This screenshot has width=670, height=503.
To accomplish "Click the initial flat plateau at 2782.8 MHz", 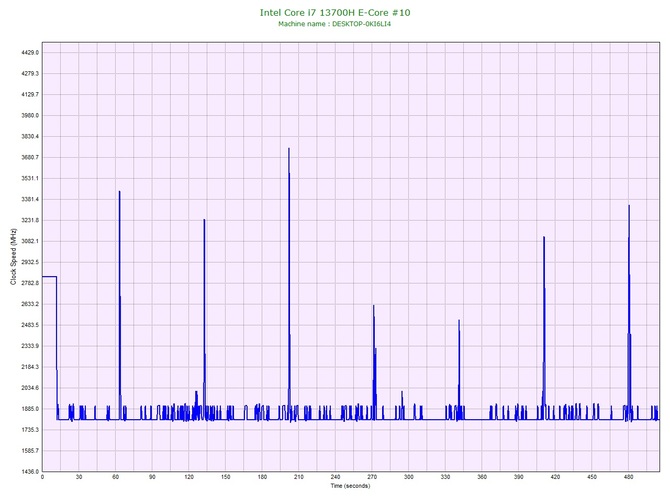I will [x=49, y=276].
